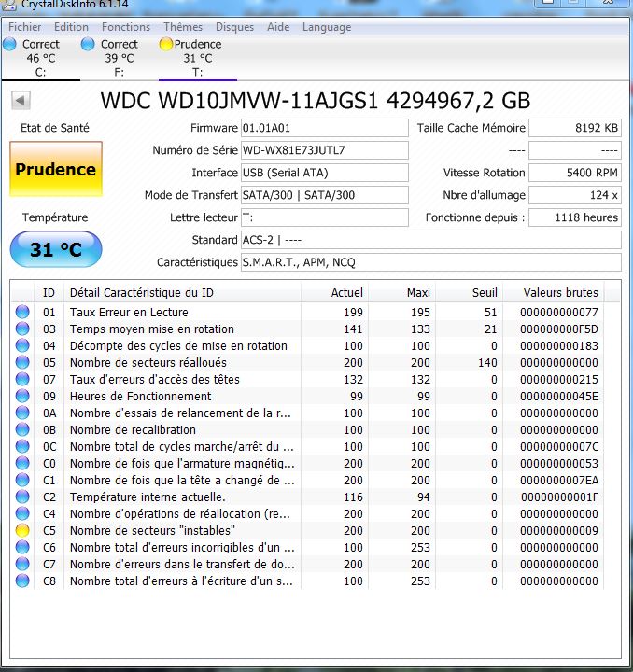Open the Fonctions menu
The image size is (633, 672).
[x=126, y=27]
